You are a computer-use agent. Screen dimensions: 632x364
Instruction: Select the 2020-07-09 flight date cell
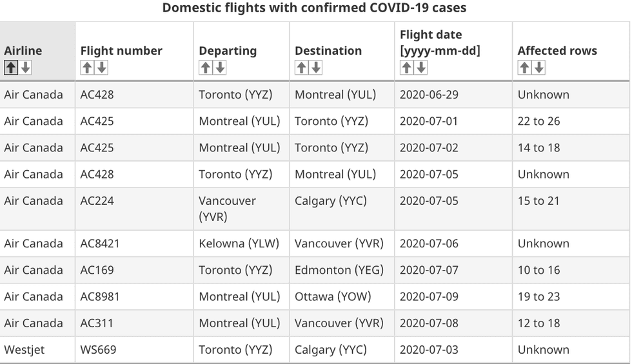tap(429, 296)
